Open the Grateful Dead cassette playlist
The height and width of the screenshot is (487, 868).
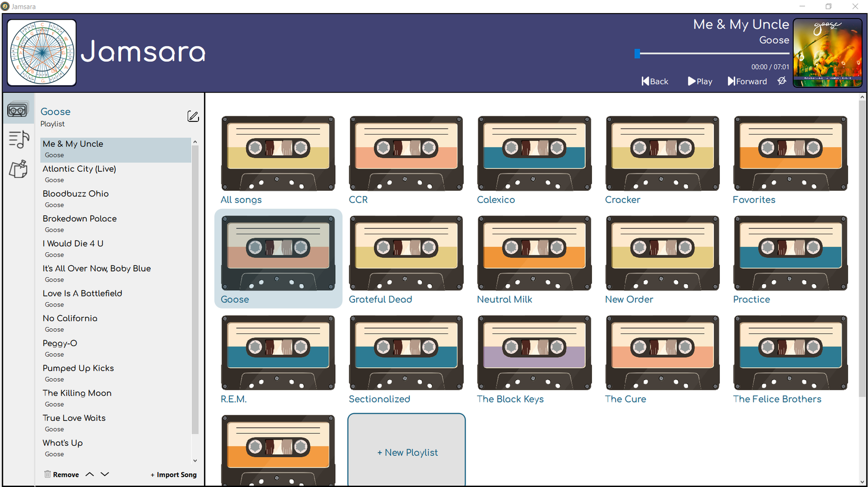coord(406,253)
